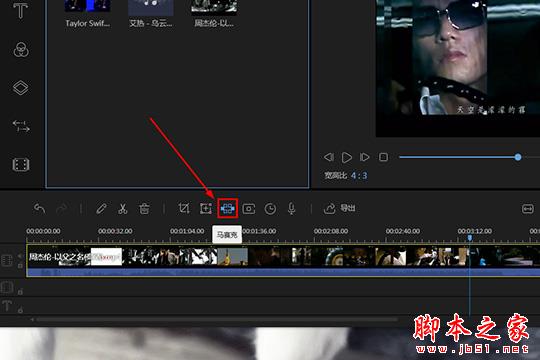Open the clock Duration setting
Viewport: 540px width, 360px height.
coord(270,209)
